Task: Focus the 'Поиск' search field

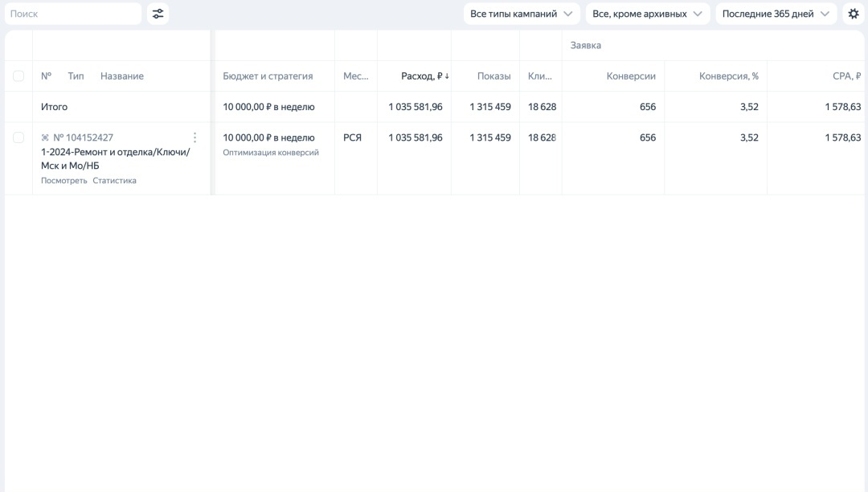Action: (73, 14)
